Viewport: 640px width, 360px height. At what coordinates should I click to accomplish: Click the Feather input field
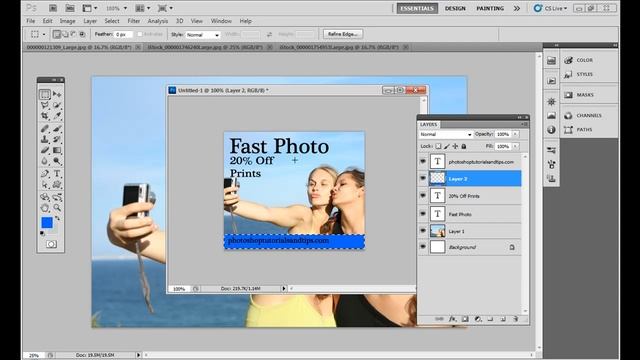click(123, 35)
